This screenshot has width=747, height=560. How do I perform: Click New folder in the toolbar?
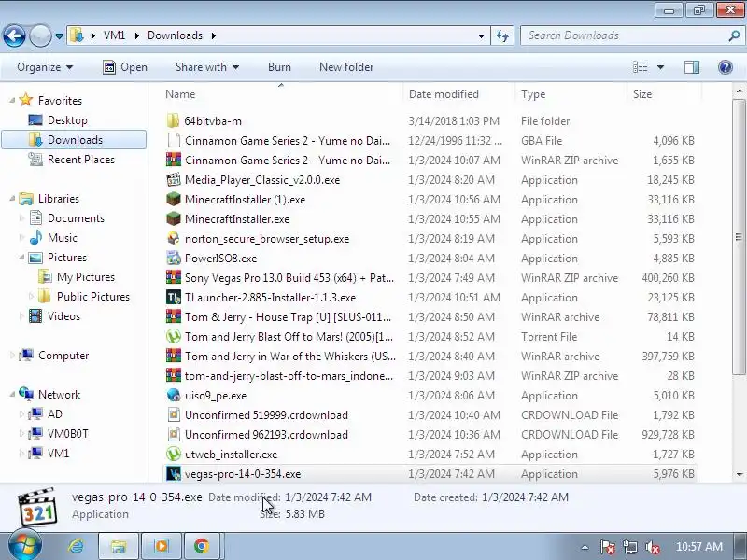click(346, 67)
